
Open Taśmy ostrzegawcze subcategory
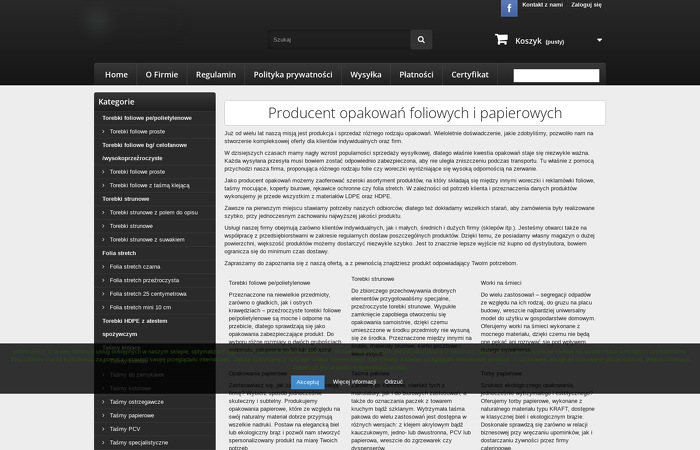[x=137, y=402]
